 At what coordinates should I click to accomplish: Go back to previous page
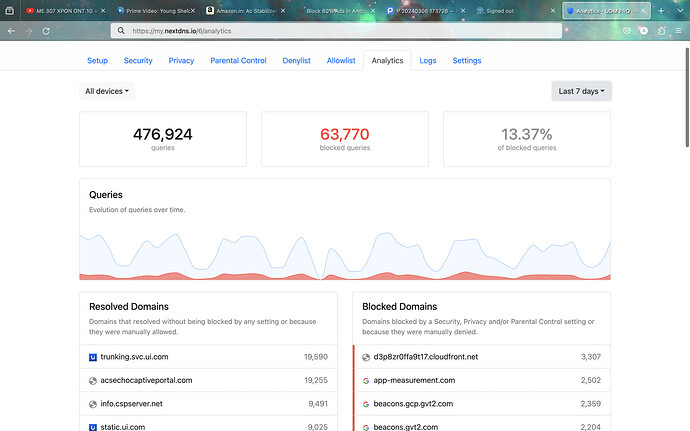[x=11, y=31]
